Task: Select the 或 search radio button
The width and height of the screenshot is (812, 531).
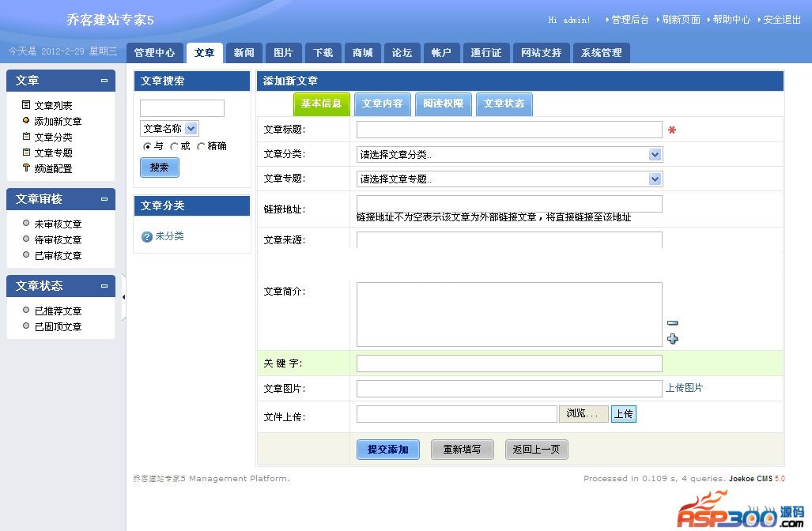Action: 174,146
